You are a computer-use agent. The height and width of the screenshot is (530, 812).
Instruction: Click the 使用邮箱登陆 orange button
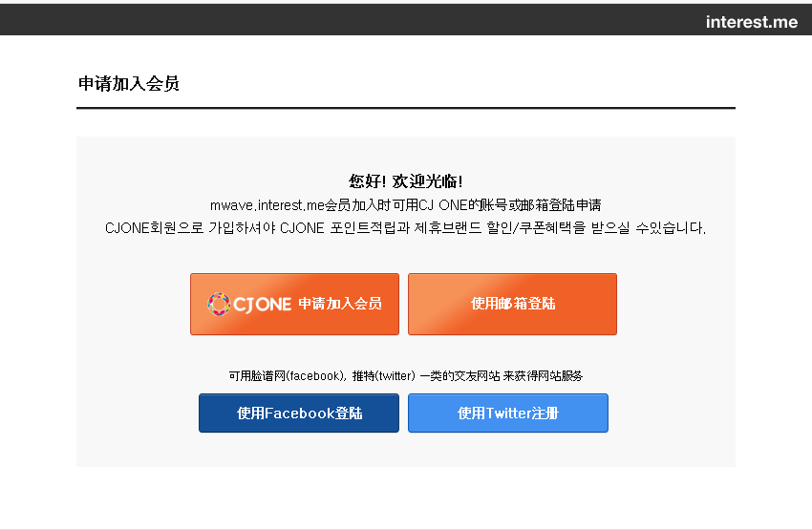coord(512,305)
